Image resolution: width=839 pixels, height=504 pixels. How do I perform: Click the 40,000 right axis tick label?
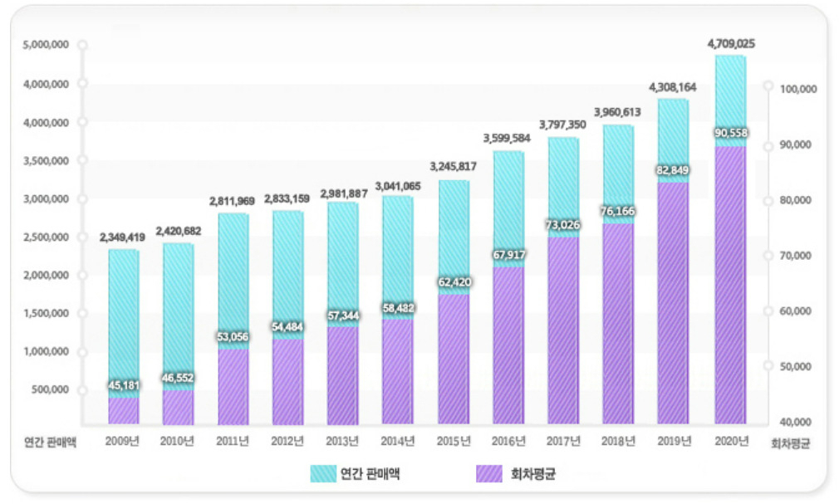(796, 423)
